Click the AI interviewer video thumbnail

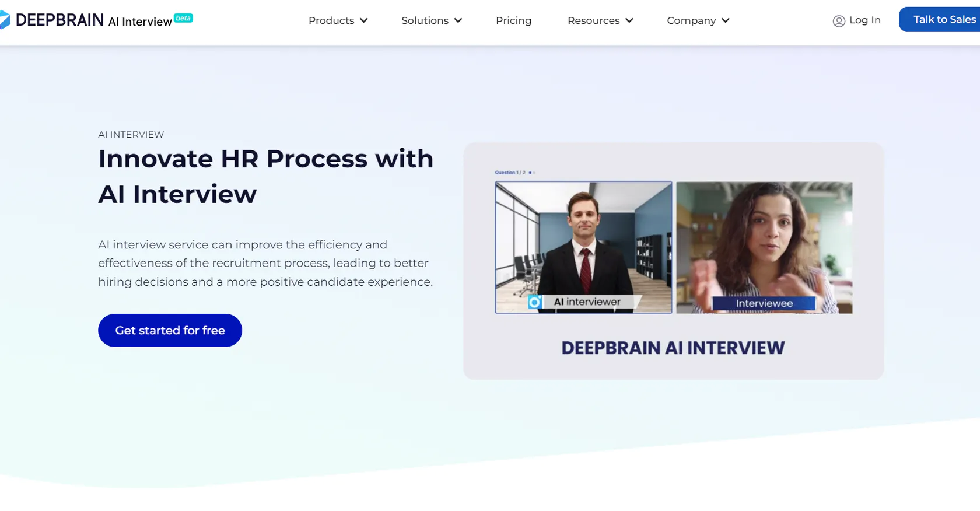tap(583, 247)
